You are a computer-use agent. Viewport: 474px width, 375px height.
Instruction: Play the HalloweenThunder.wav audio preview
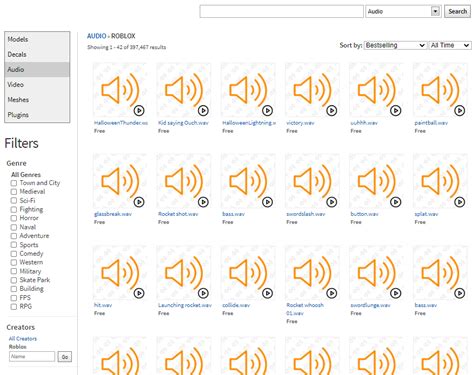(x=139, y=110)
